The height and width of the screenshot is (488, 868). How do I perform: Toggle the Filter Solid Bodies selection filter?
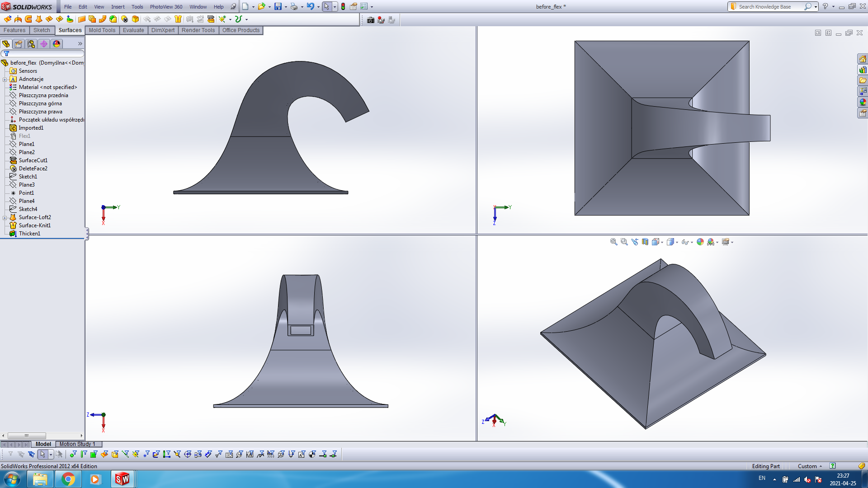[115, 455]
